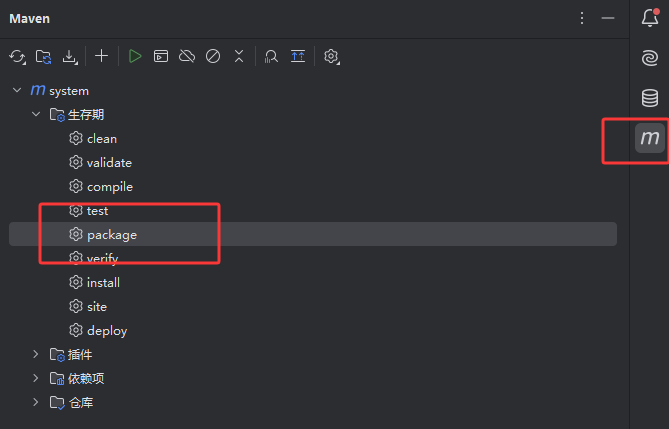Click the folder icon beside 依赖项
The image size is (669, 429).
[57, 378]
